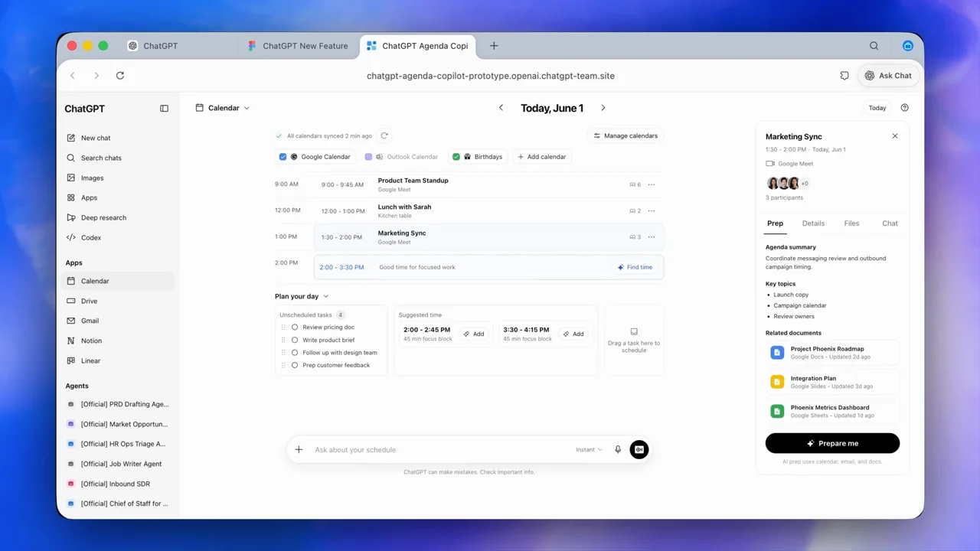Click the browser profile icon at top right
The height and width of the screenshot is (551, 980).
908,46
